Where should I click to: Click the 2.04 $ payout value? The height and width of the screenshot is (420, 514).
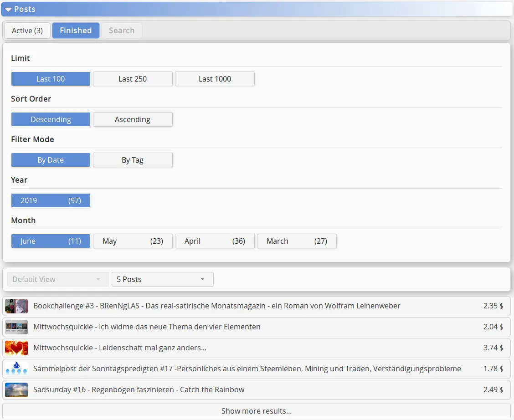click(x=493, y=327)
